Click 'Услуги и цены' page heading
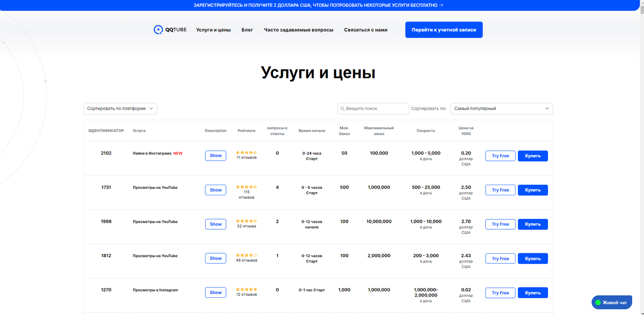The width and height of the screenshot is (644, 315). pyautogui.click(x=318, y=72)
